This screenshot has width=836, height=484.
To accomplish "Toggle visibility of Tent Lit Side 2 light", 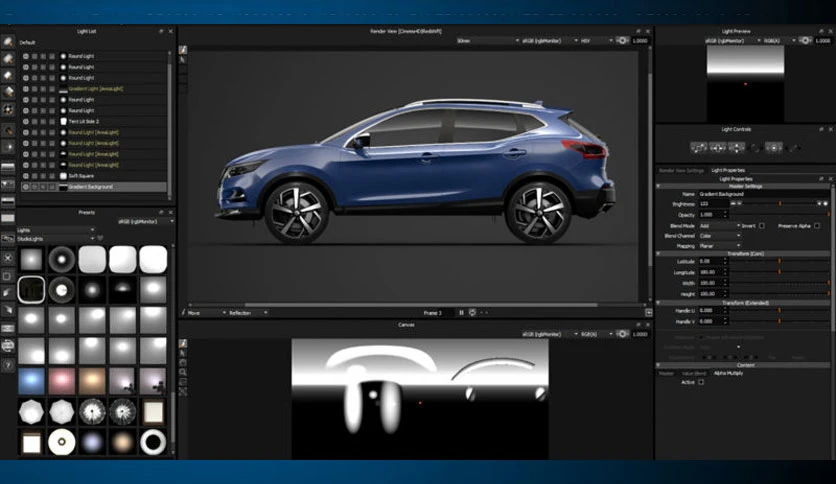I will pyautogui.click(x=25, y=122).
